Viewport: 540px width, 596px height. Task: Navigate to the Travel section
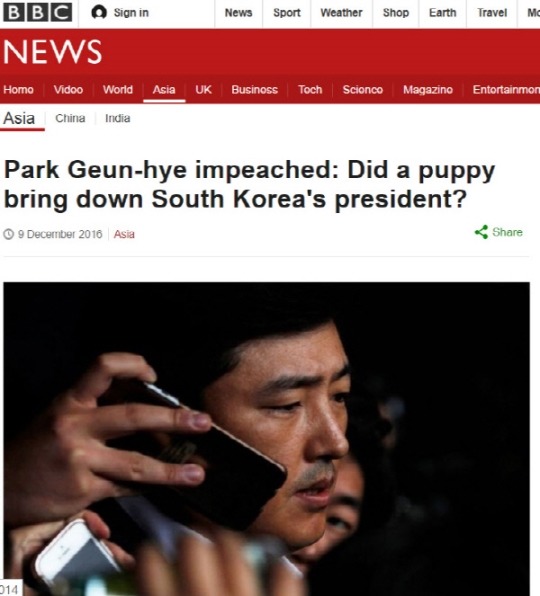492,13
